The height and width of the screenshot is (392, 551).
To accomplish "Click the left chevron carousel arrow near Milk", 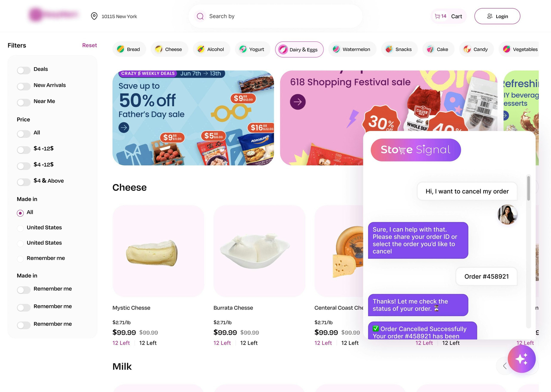I will click(x=505, y=366).
